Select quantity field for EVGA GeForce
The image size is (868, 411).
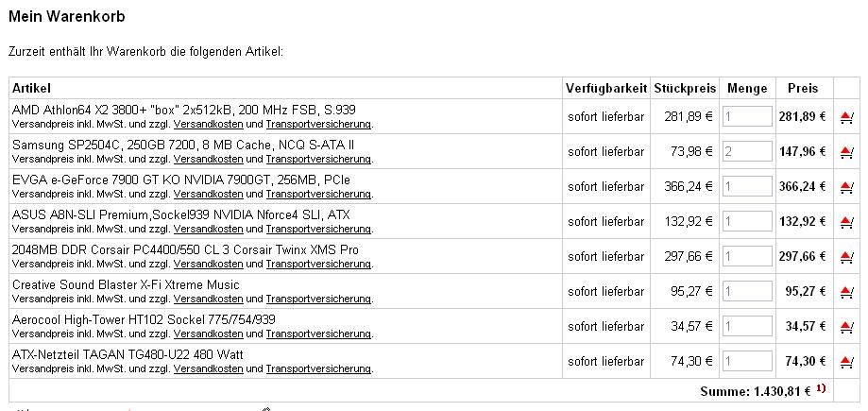click(x=747, y=186)
